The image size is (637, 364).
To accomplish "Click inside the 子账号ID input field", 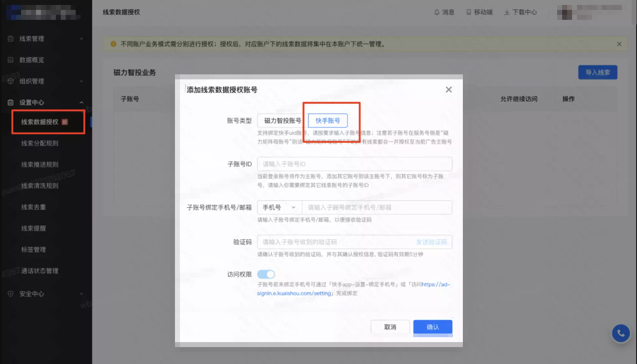I will pyautogui.click(x=355, y=164).
